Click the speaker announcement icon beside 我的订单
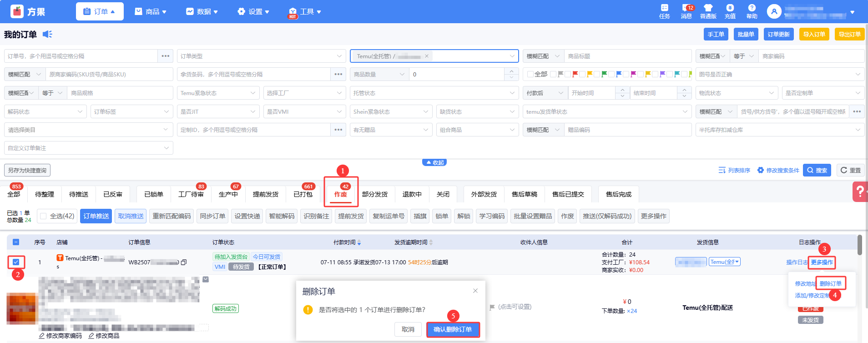The image size is (868, 343). [x=47, y=34]
